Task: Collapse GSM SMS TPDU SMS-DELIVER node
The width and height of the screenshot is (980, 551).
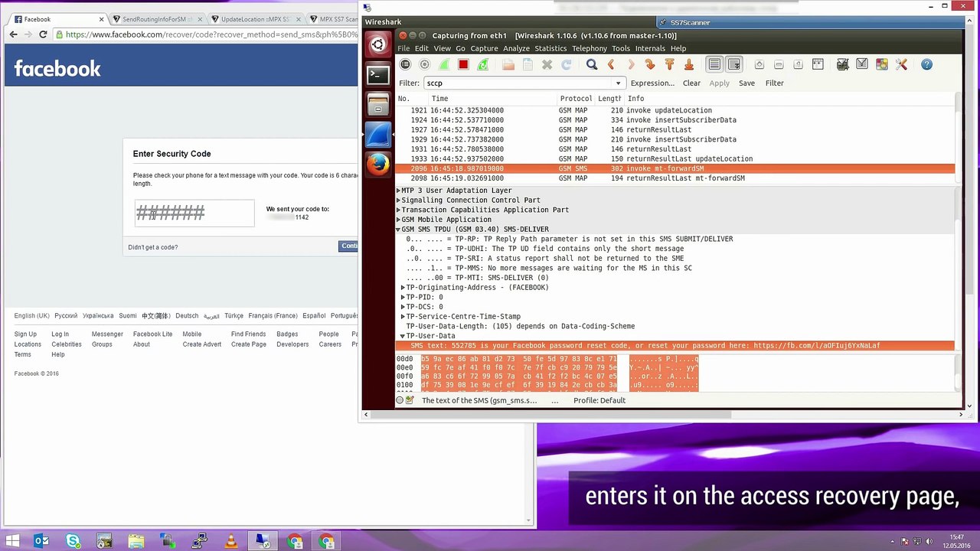Action: click(x=398, y=230)
